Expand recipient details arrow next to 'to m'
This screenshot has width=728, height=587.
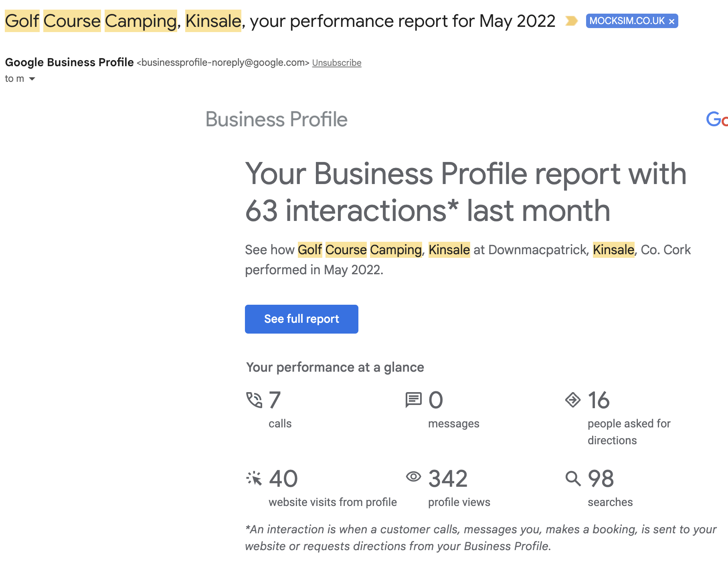[x=32, y=79]
